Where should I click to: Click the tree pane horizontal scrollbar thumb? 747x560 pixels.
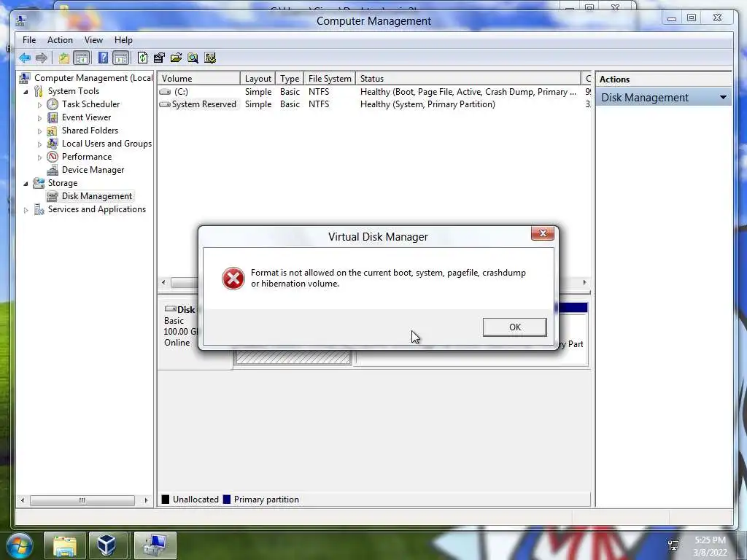(x=82, y=500)
